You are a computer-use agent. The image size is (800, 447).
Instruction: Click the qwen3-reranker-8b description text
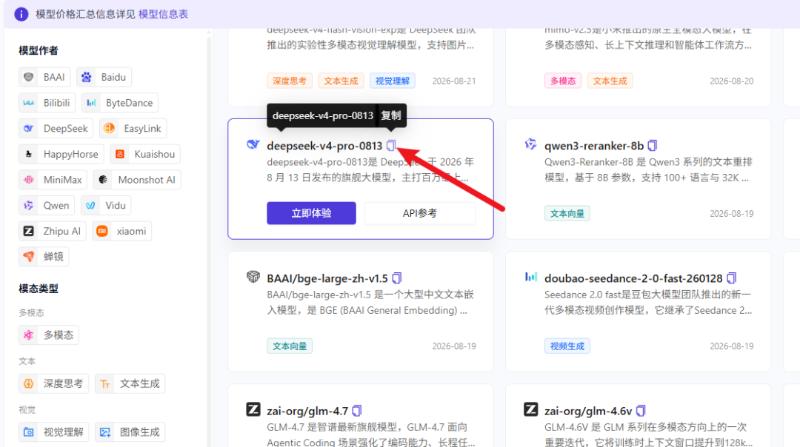point(648,169)
